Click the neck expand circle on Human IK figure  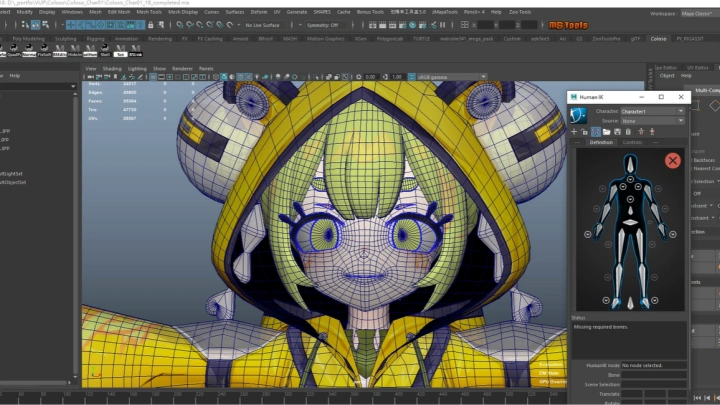coord(630,179)
